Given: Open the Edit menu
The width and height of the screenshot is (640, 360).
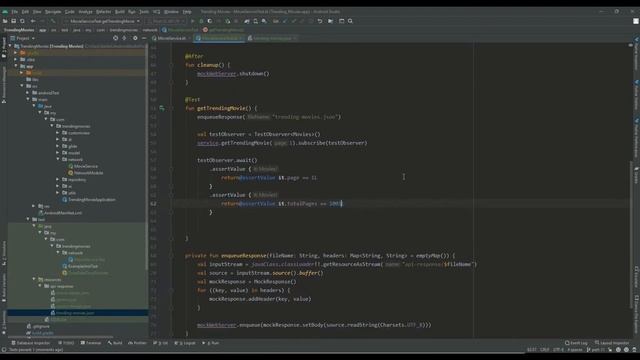Looking at the screenshot, I should tap(25, 12).
